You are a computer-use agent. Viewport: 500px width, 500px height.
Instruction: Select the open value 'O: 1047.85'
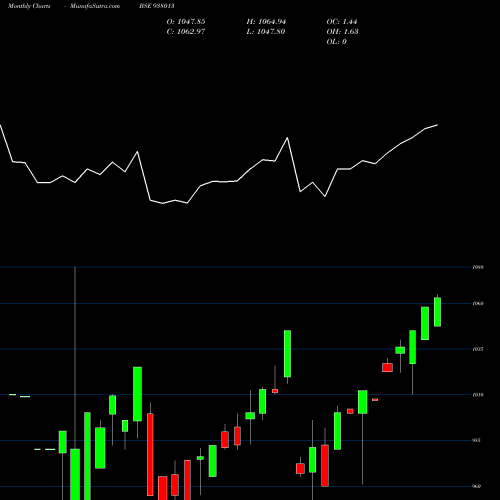pyautogui.click(x=186, y=22)
